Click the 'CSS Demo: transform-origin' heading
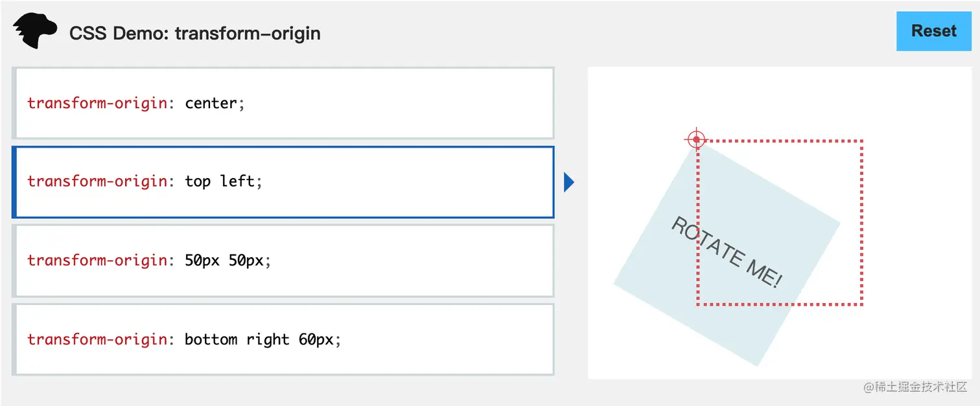This screenshot has width=980, height=406. click(x=194, y=33)
